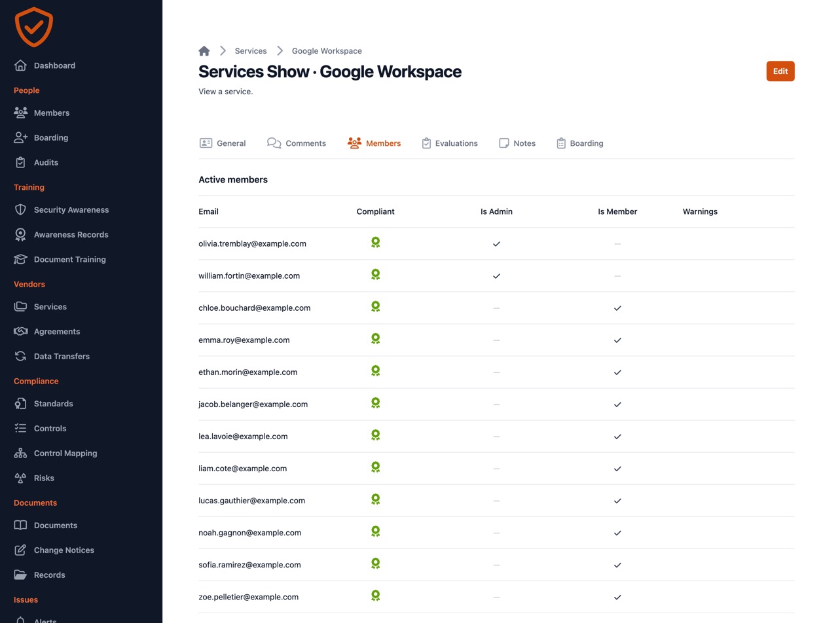Click the Google Workspace breadcrumb link

coord(327,51)
